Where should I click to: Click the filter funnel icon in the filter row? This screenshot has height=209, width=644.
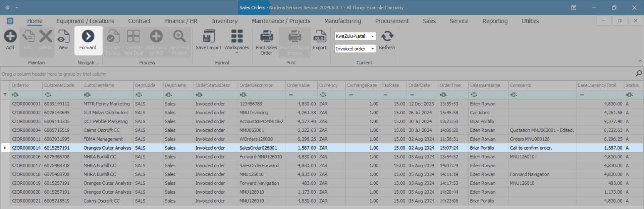(5, 95)
